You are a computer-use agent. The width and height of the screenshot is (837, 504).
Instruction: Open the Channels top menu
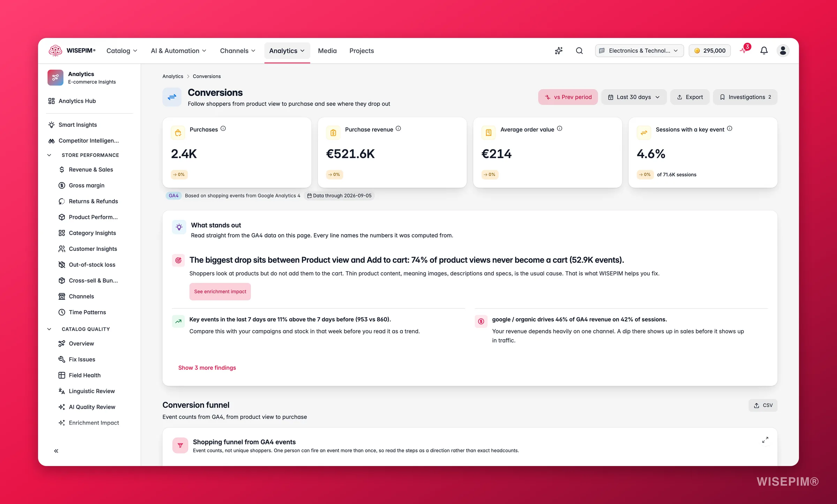point(238,51)
